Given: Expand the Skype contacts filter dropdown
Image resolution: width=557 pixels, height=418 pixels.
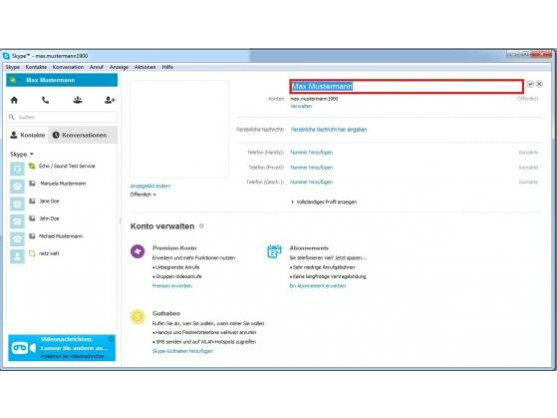Looking at the screenshot, I should click(22, 154).
